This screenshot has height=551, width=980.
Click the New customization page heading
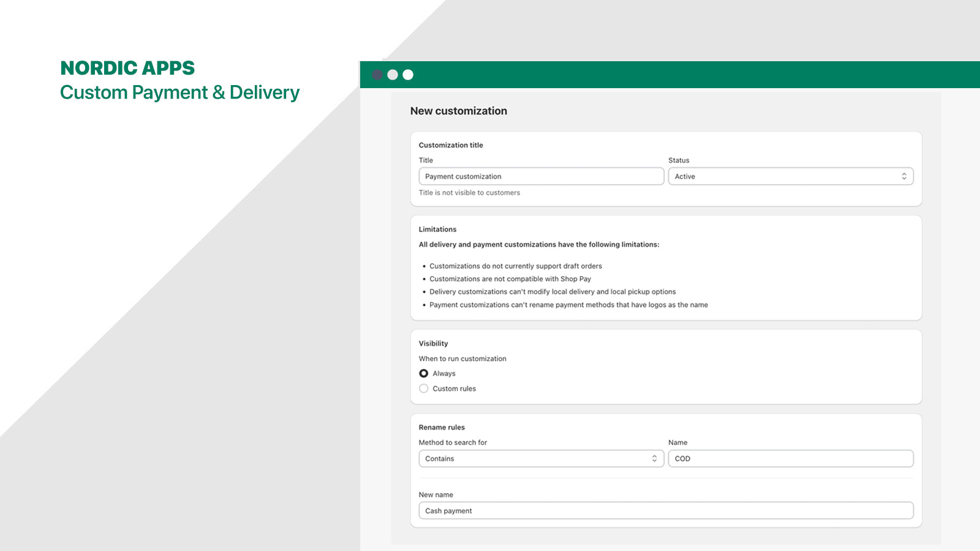pos(459,111)
